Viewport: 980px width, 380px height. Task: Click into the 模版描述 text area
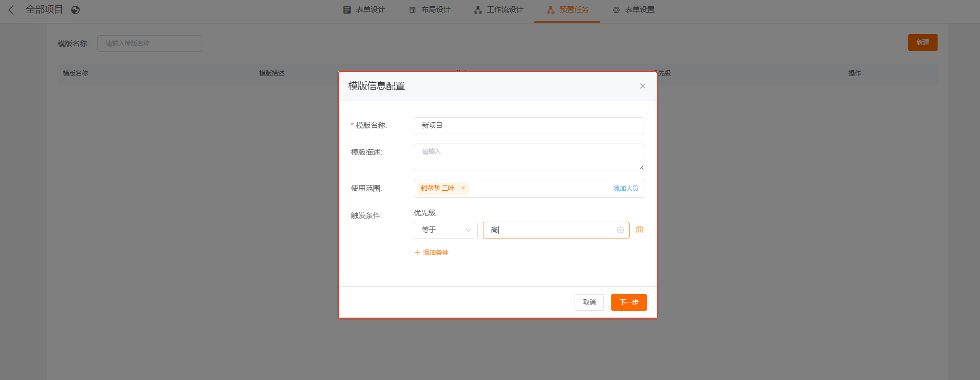coord(528,157)
